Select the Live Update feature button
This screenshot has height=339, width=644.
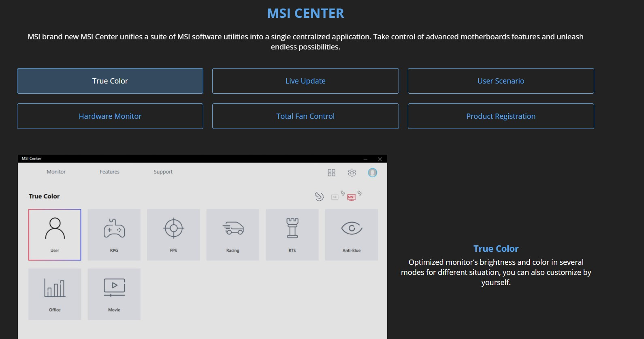point(305,81)
